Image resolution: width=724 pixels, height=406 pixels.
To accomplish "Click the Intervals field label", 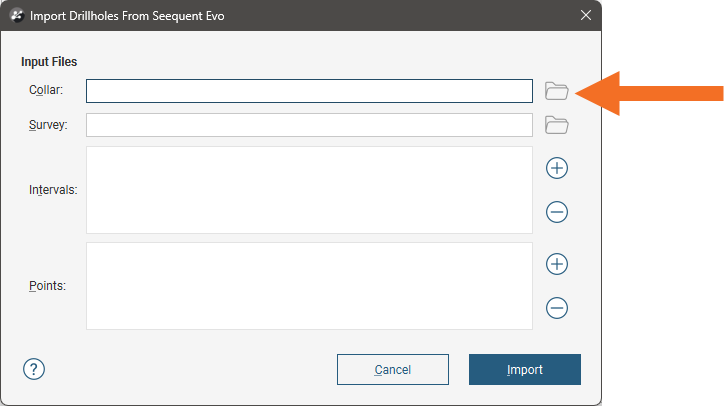I will pyautogui.click(x=53, y=189).
